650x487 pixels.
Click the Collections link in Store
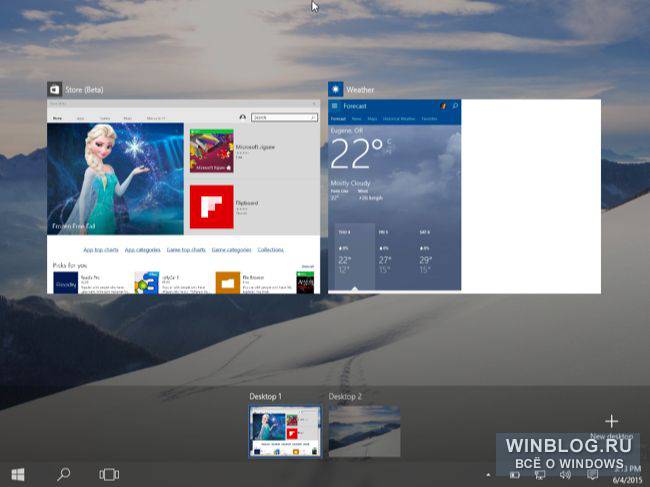(x=270, y=250)
